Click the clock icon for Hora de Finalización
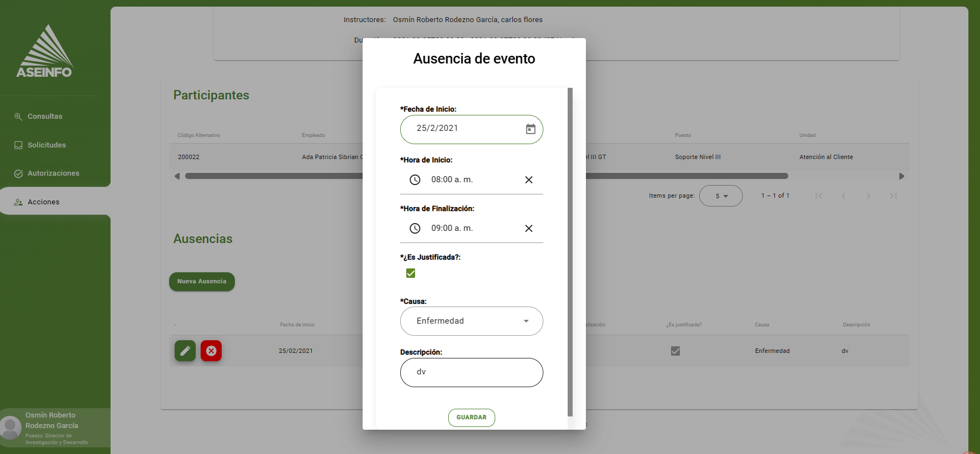The image size is (980, 454). click(x=415, y=228)
